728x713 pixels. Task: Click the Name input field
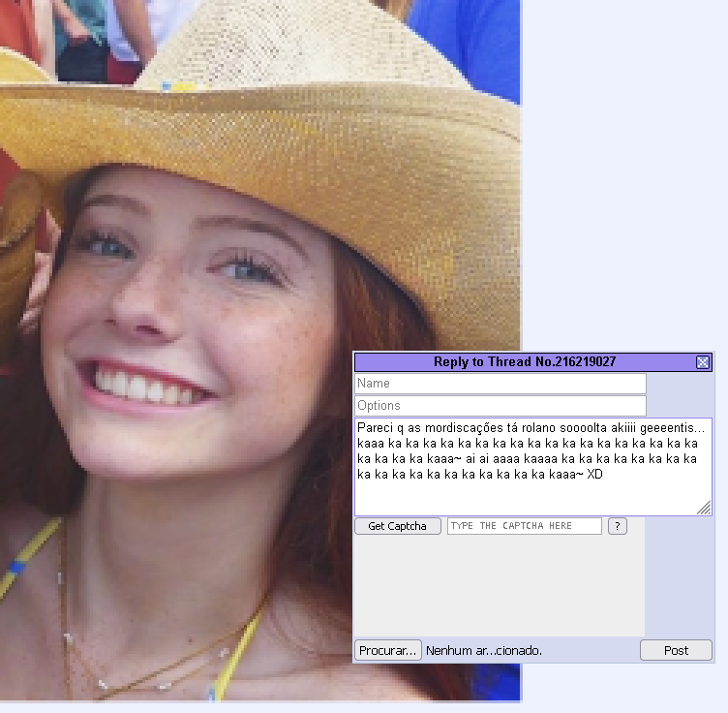pyautogui.click(x=500, y=384)
